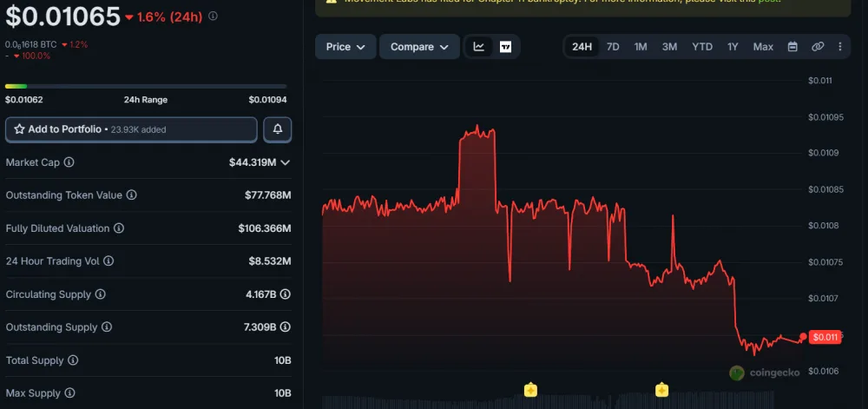This screenshot has width=868, height=409.
Task: Click the price alert bell icon
Action: point(278,129)
